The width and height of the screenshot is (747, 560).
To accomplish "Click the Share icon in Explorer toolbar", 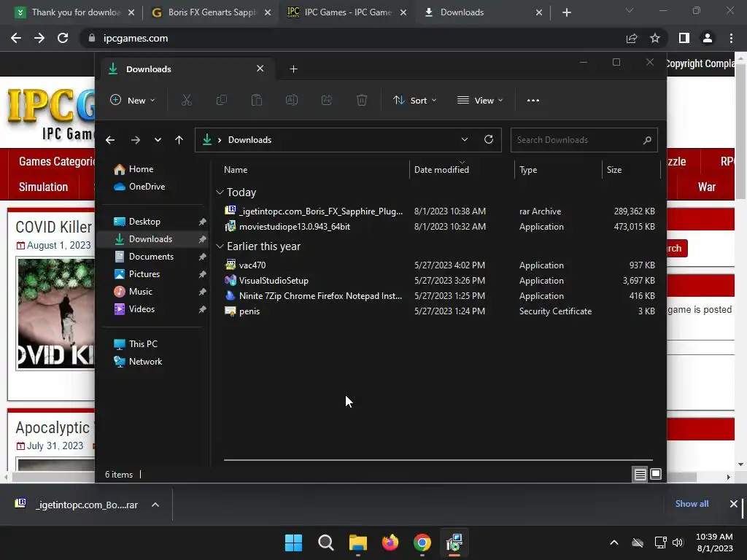I will pyautogui.click(x=327, y=100).
